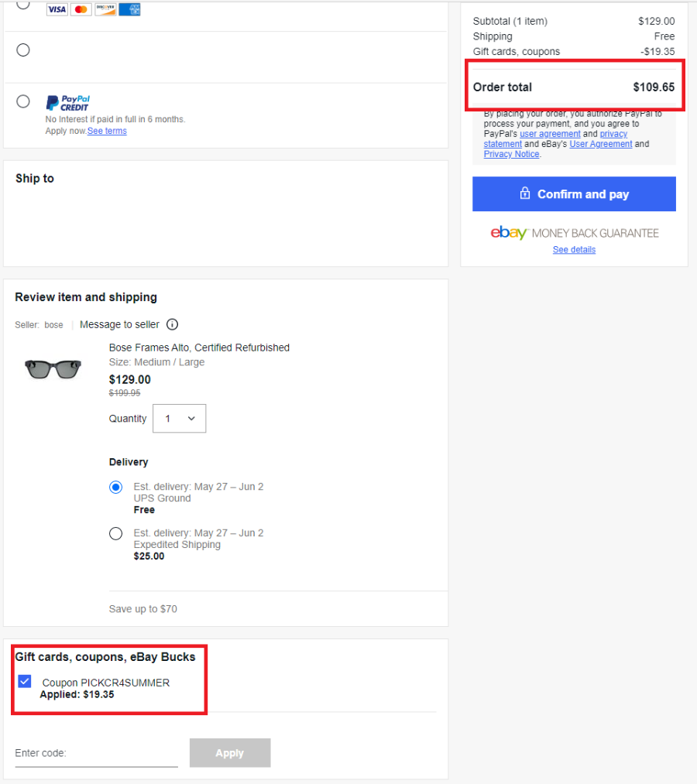
Task: Click the Visa card icon
Action: tap(57, 9)
